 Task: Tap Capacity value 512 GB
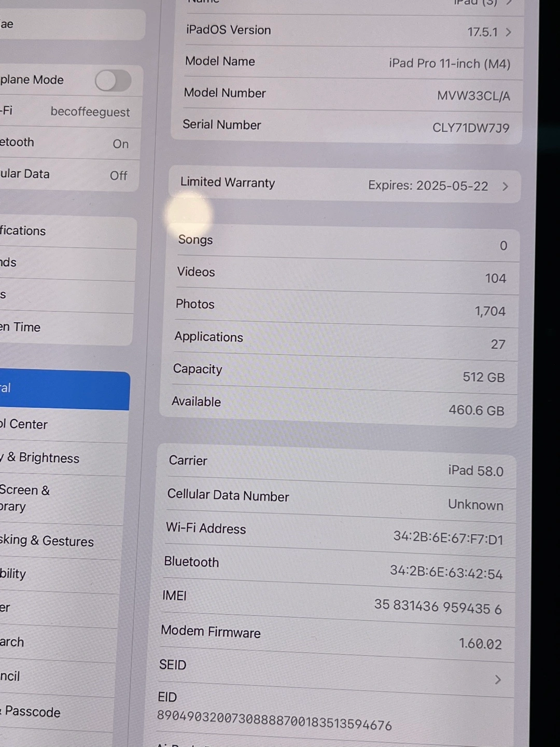point(484,377)
